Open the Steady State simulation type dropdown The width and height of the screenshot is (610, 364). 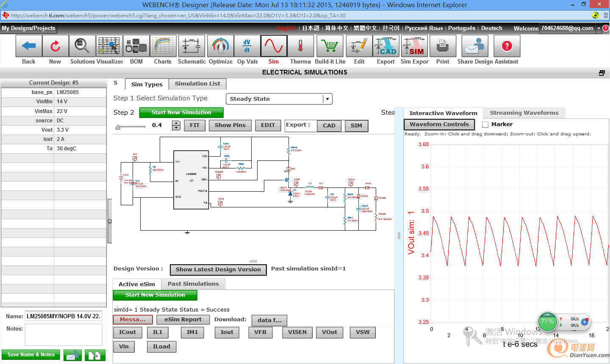(279, 99)
